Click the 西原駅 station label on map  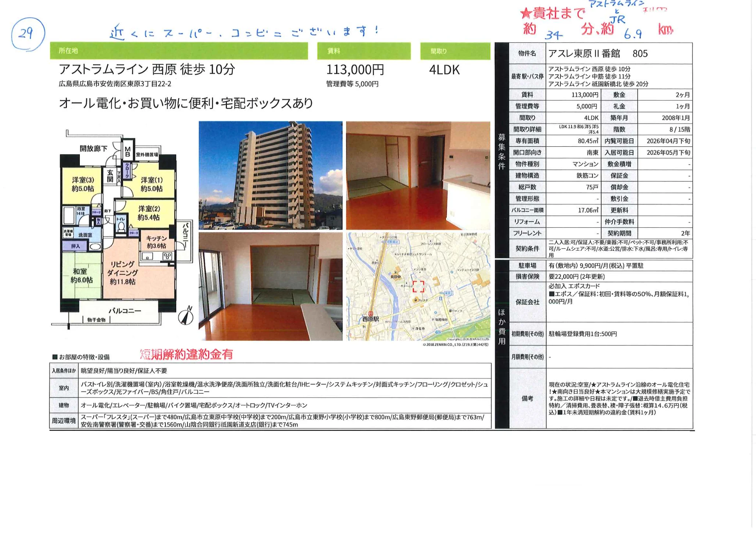point(370,319)
